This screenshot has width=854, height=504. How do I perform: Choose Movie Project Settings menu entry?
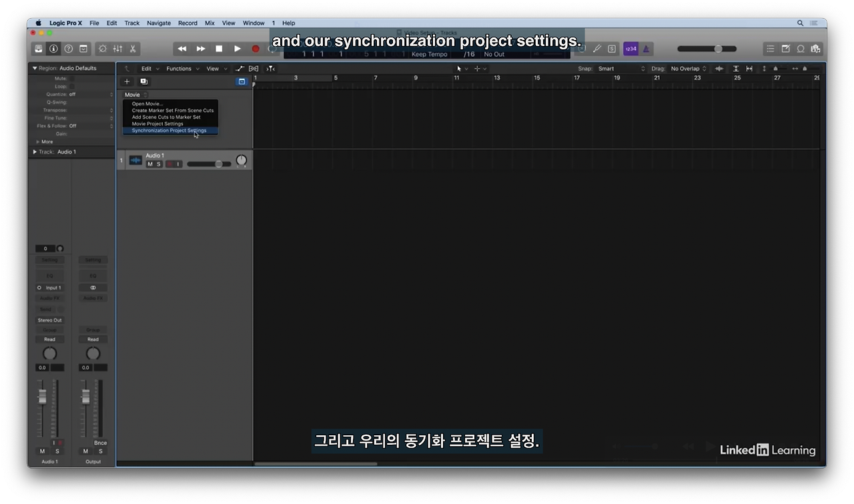click(170, 124)
